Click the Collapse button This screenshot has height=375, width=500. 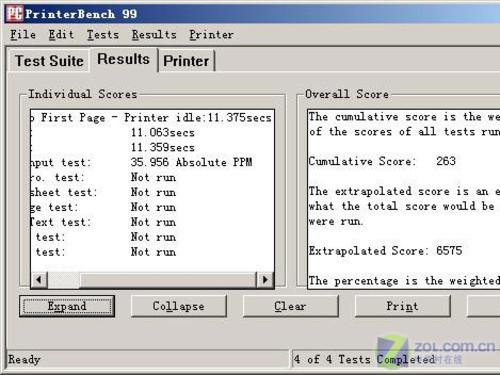point(179,306)
